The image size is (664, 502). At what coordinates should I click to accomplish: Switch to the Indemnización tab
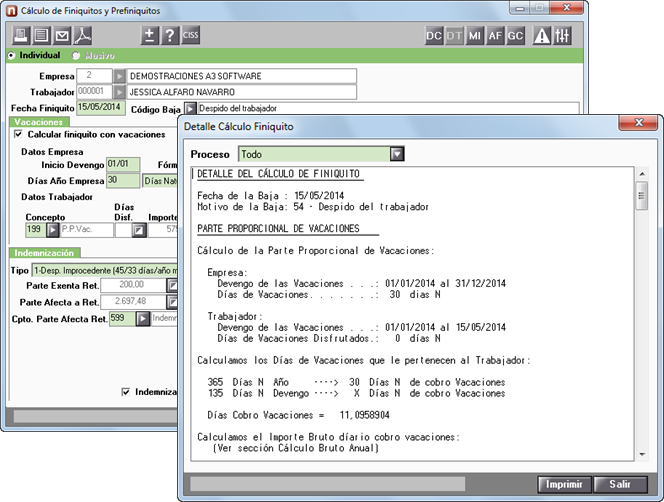[x=44, y=253]
